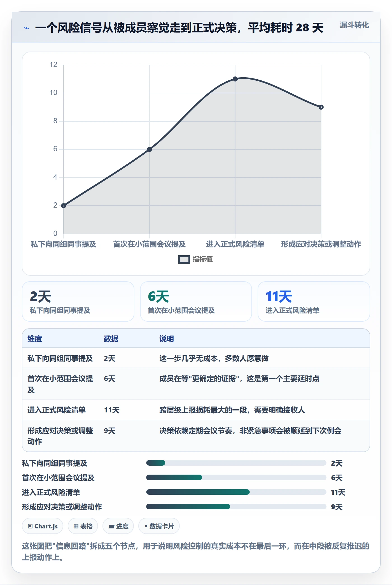Screen dimensions: 392x585
Task: Click the 11天 label beside the progress bar
Action: [x=338, y=492]
